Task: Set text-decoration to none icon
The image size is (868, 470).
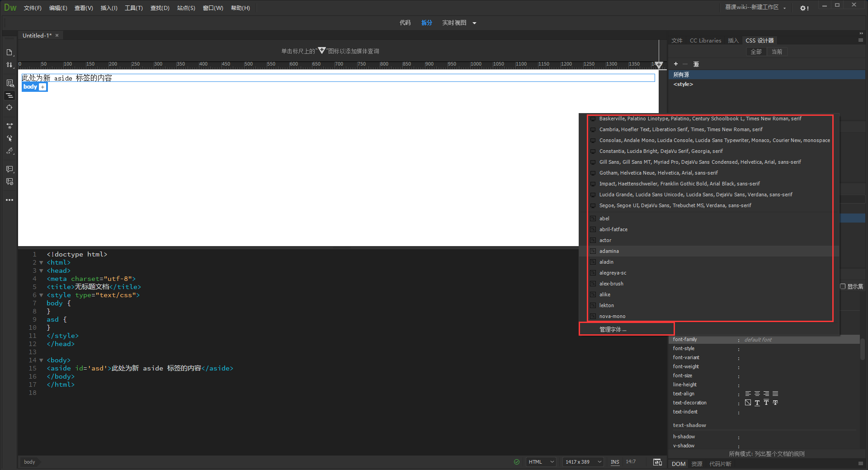Action: (748, 403)
